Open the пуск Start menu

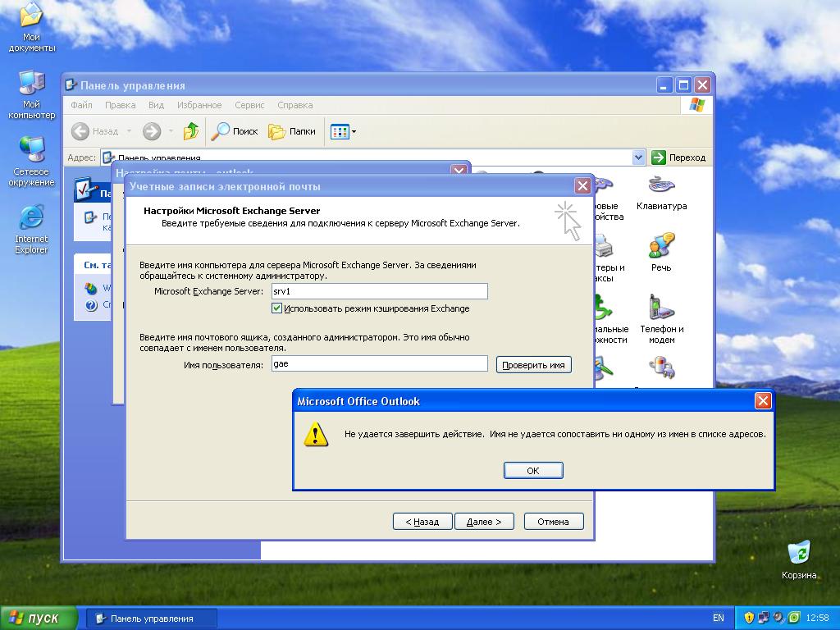click(x=39, y=619)
